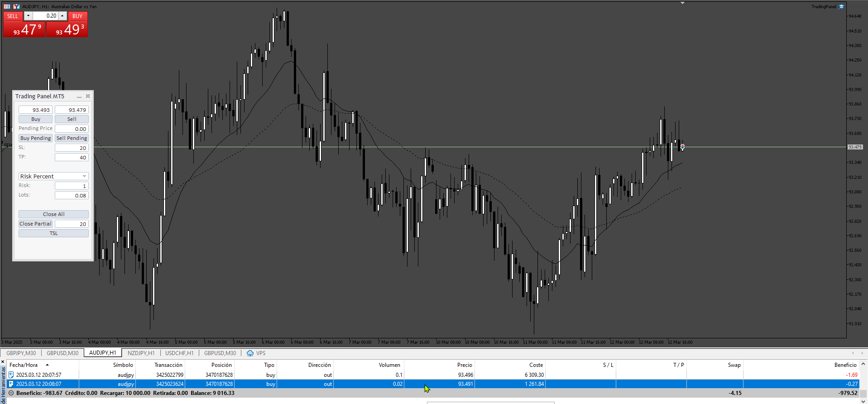This screenshot has width=868, height=404.
Task: Click the deal icon for 20:08:07 row
Action: 11,384
